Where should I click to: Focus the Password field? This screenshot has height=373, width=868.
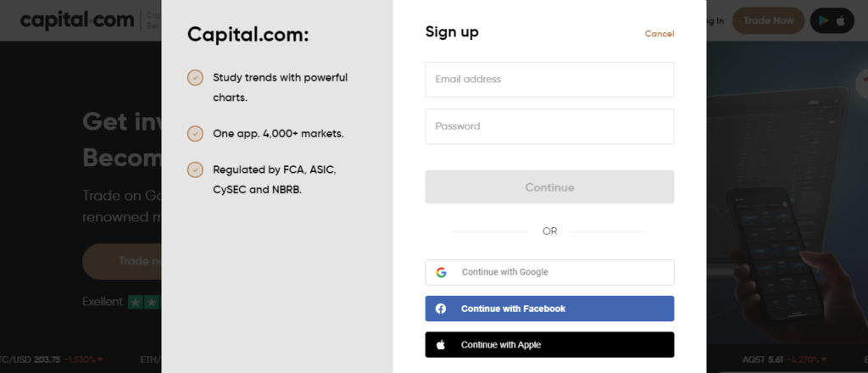click(549, 126)
